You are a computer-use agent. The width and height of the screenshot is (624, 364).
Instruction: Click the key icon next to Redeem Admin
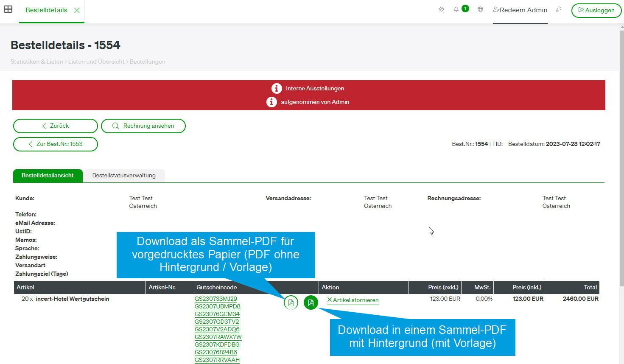point(559,9)
